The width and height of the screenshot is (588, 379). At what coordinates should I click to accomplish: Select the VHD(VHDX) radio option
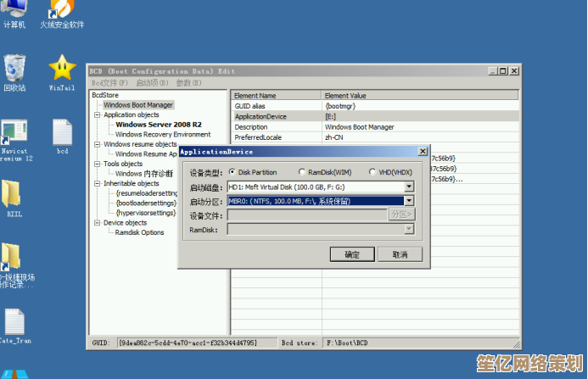373,172
